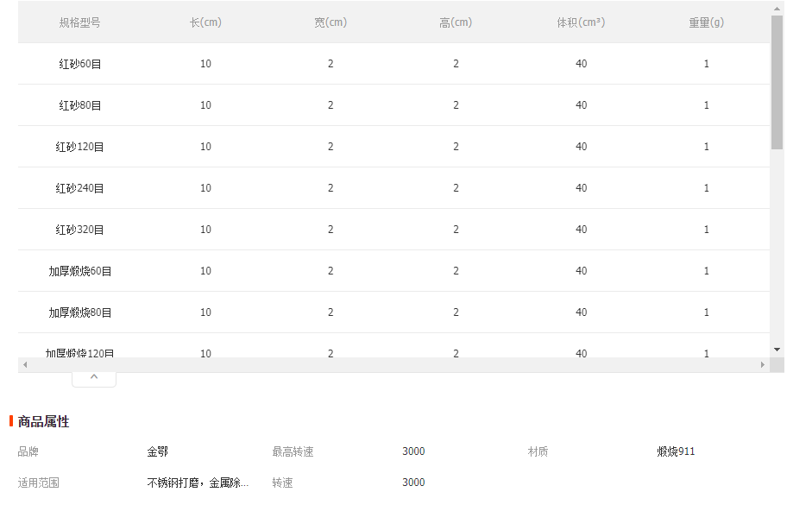812x511 pixels.
Task: Click the 商品属性 section heading
Action: coord(43,422)
